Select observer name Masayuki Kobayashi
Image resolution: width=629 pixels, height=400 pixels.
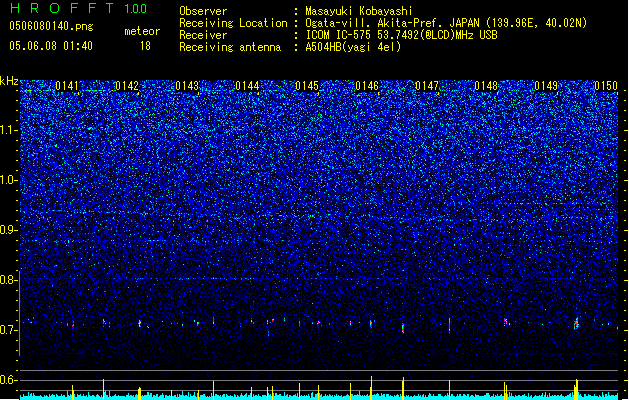[x=358, y=11]
